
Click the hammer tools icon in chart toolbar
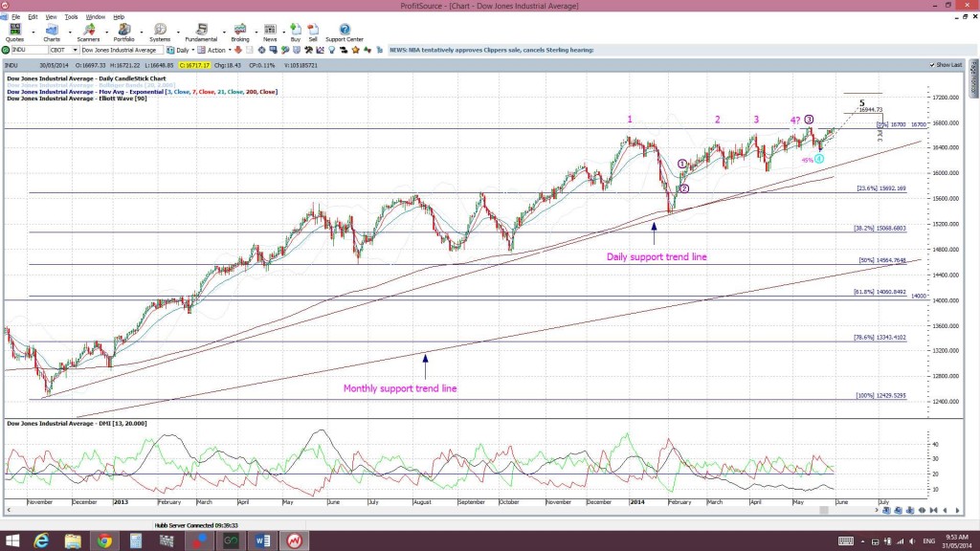pyautogui.click(x=308, y=50)
